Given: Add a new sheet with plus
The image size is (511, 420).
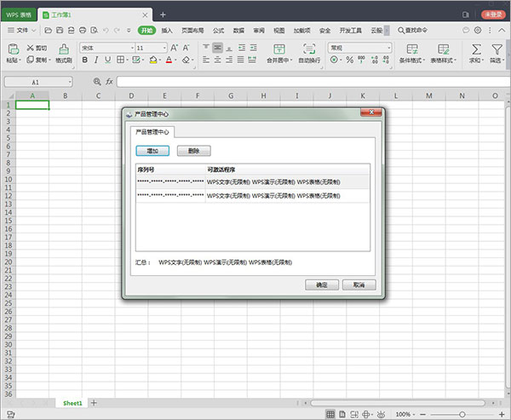Looking at the screenshot, I should [94, 403].
